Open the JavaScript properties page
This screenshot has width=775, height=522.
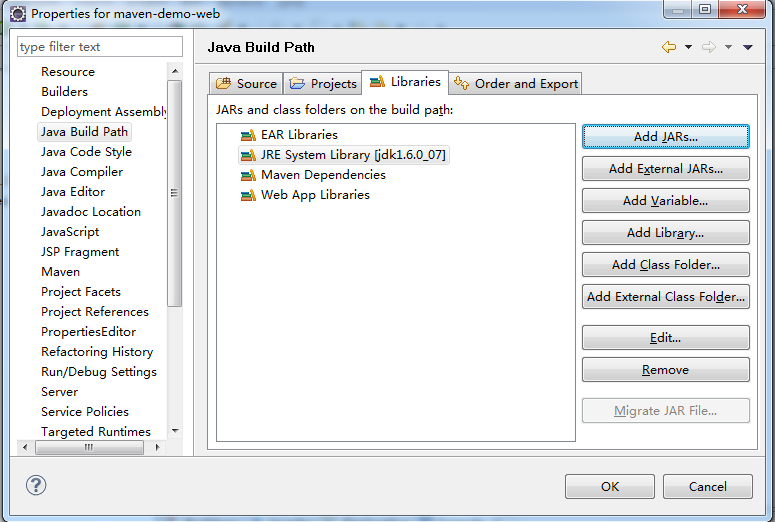click(70, 232)
